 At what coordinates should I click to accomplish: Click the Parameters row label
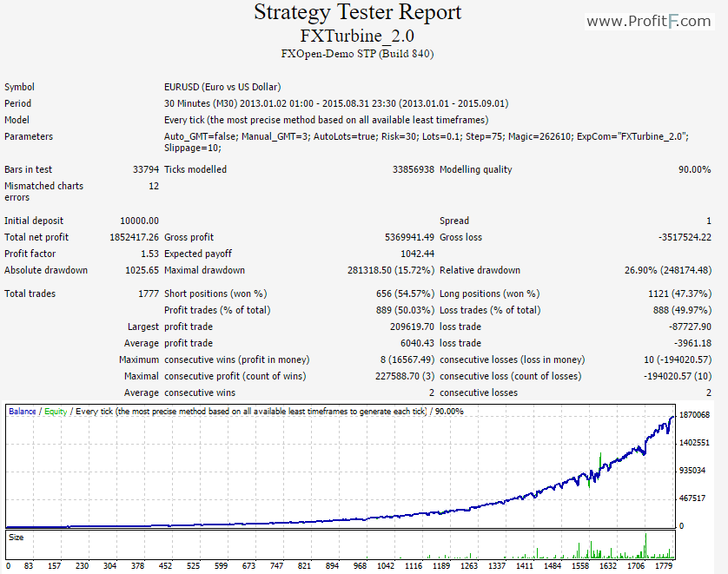29,136
